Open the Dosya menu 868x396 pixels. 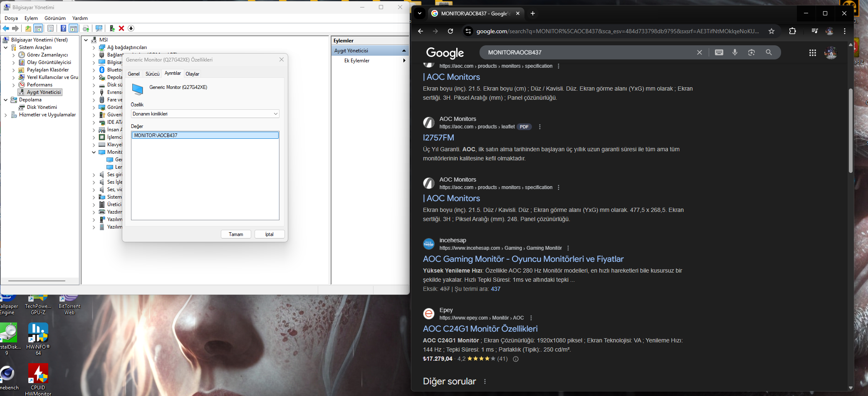point(11,18)
